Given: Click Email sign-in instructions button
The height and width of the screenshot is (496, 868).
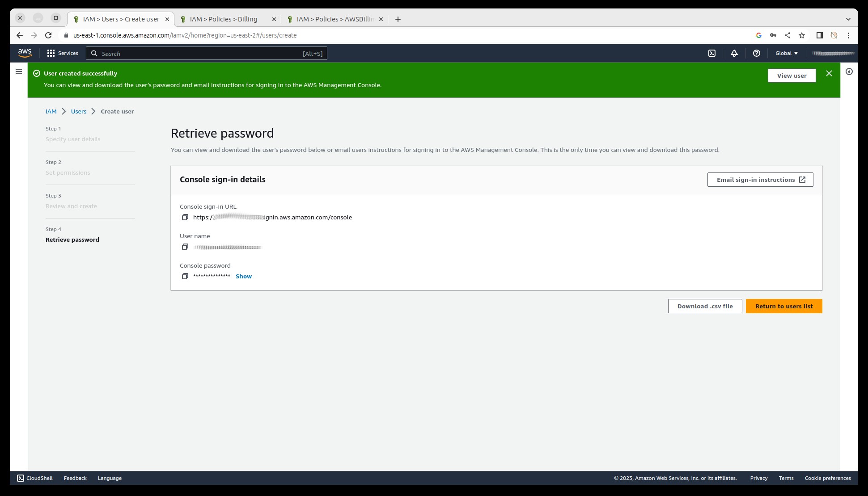Looking at the screenshot, I should pos(760,180).
